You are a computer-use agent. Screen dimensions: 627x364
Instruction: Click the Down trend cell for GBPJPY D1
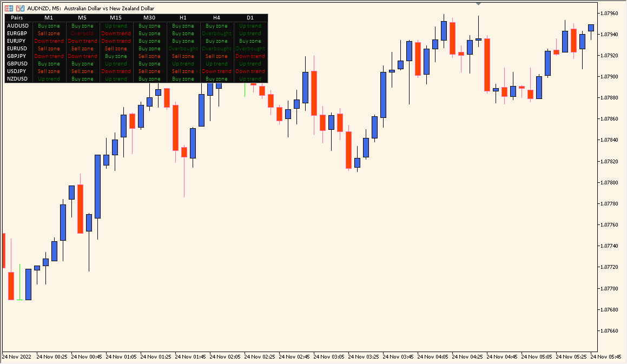(249, 56)
